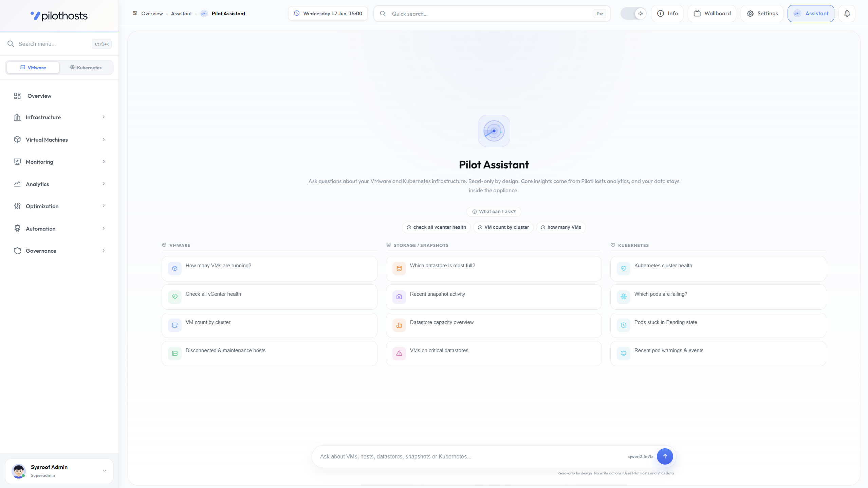Click the send arrow button
Viewport: 868px width, 488px height.
click(x=665, y=456)
